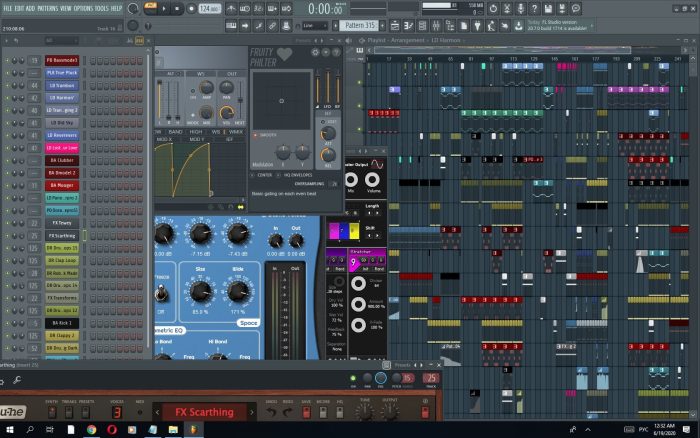Click arrow left of Pattern 315
700x438 pixels.
point(336,25)
